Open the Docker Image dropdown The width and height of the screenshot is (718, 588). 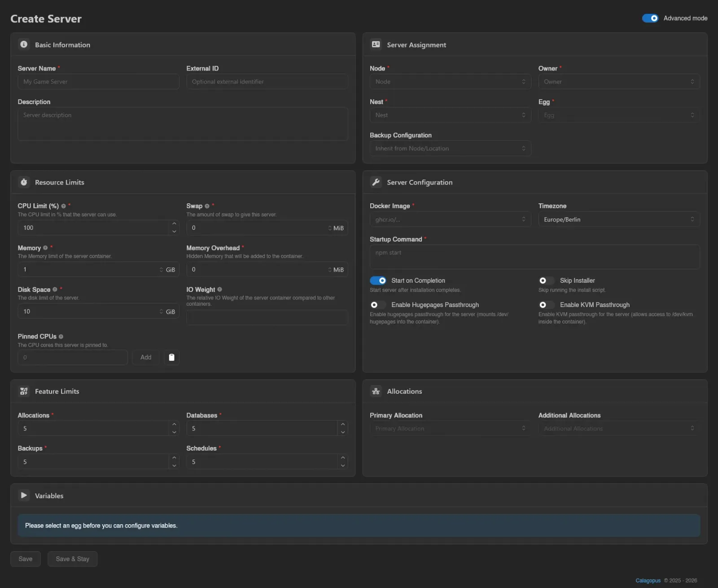pyautogui.click(x=450, y=219)
